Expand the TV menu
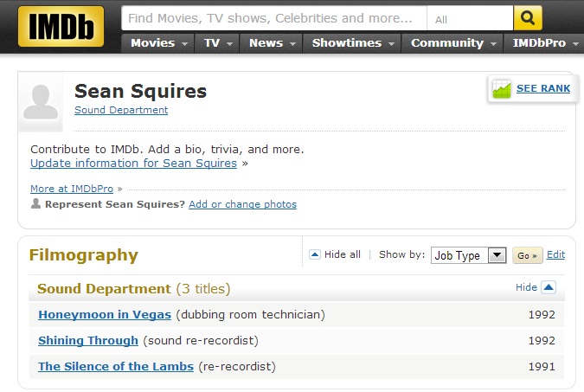Viewport: 584px width, 392px height. coord(217,43)
